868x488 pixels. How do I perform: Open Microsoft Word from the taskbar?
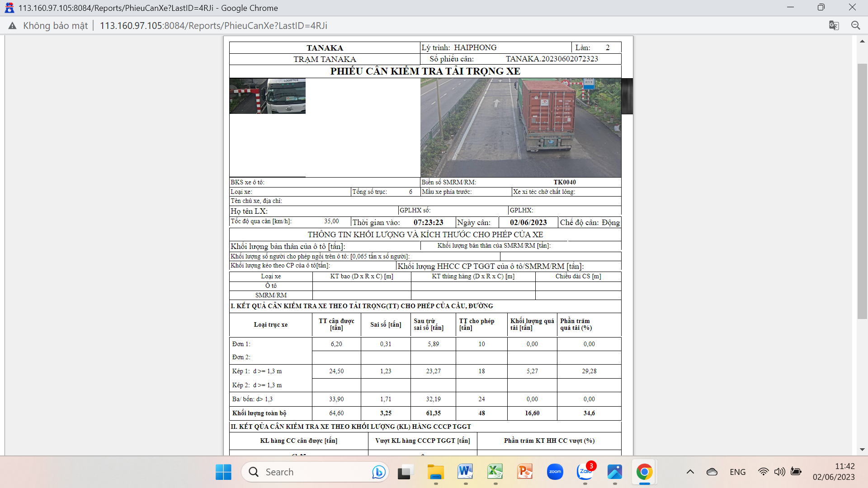point(465,472)
